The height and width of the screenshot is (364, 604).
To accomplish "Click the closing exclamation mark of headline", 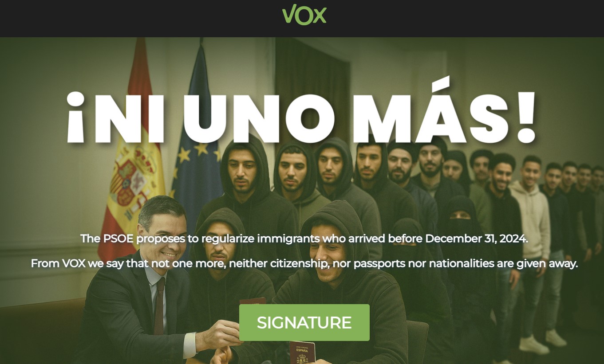I will tap(527, 117).
